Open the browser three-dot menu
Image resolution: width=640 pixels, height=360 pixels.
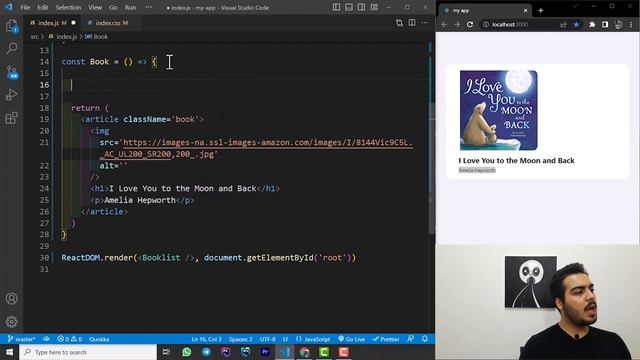pyautogui.click(x=631, y=24)
